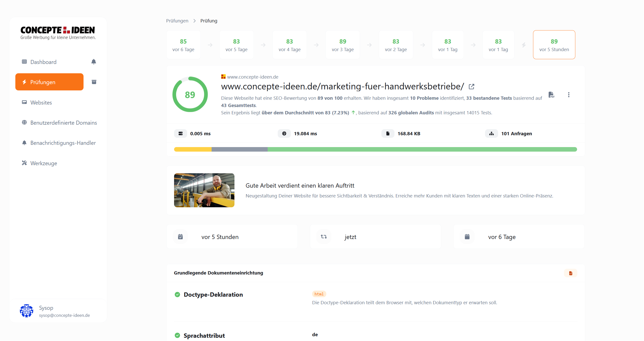
Task: Open the three-dot options menu
Action: click(x=569, y=95)
